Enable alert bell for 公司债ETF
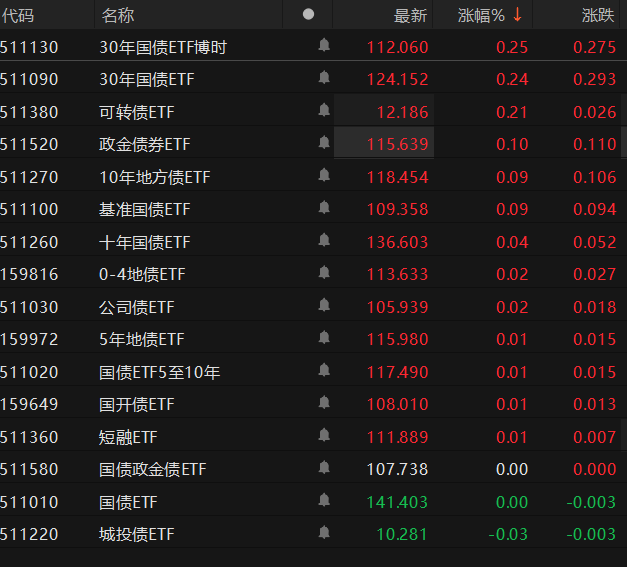This screenshot has width=627, height=567. [x=324, y=305]
